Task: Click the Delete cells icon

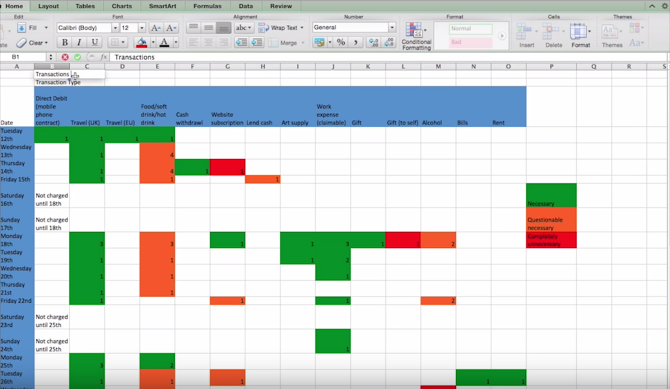Action: 553,35
